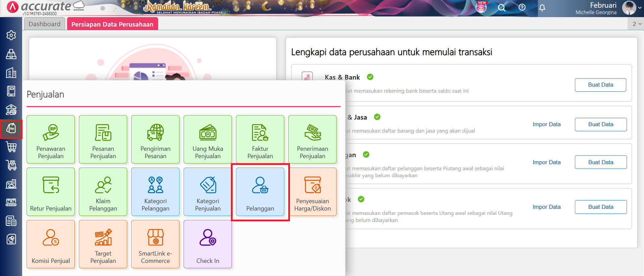Open Penyesuaian Harga/Diskon tile
The image size is (644, 276).
tap(312, 192)
